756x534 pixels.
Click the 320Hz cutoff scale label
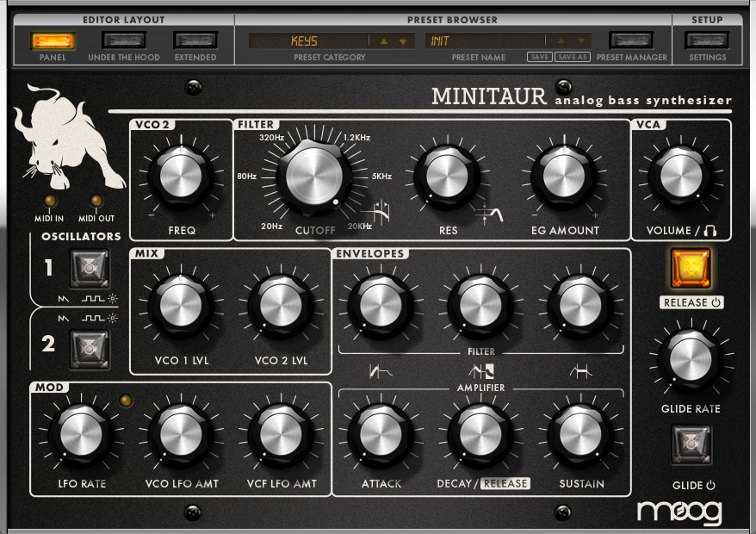point(272,138)
